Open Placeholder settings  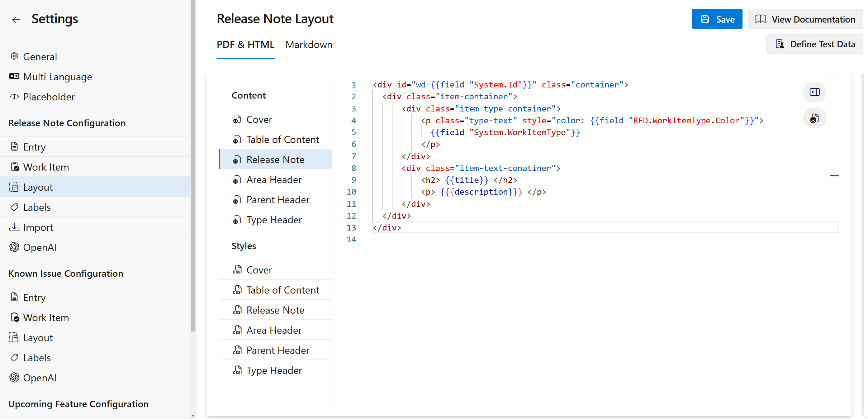tap(49, 97)
